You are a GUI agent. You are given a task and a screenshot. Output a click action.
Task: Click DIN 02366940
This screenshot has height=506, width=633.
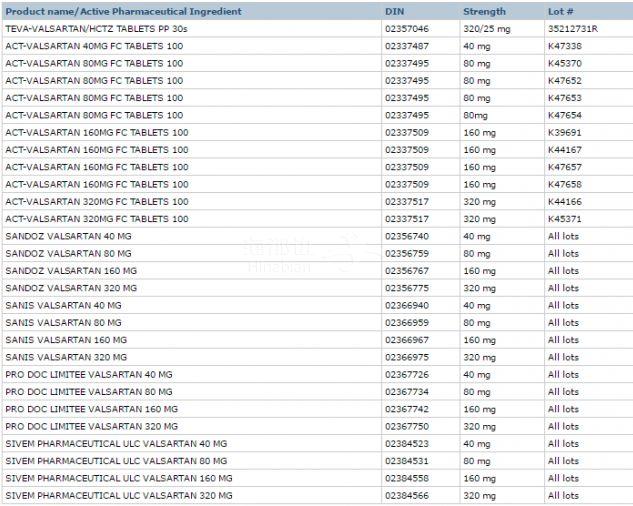click(x=407, y=306)
